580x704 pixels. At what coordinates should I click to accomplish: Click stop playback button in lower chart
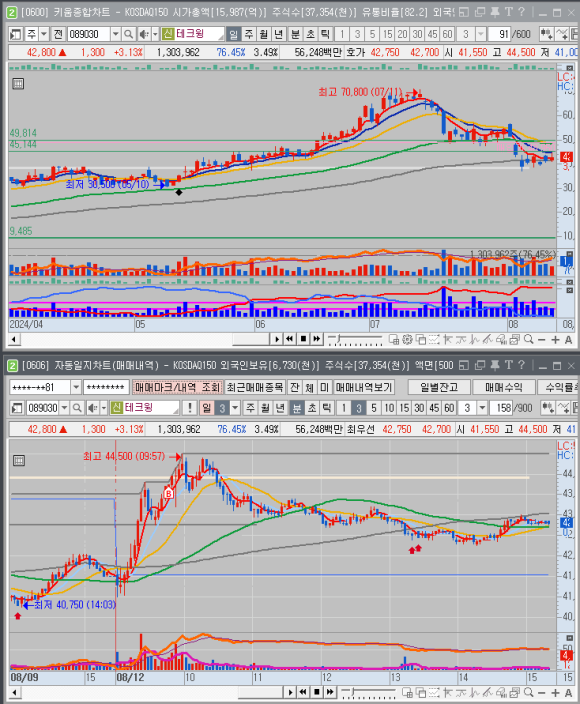click(x=316, y=692)
